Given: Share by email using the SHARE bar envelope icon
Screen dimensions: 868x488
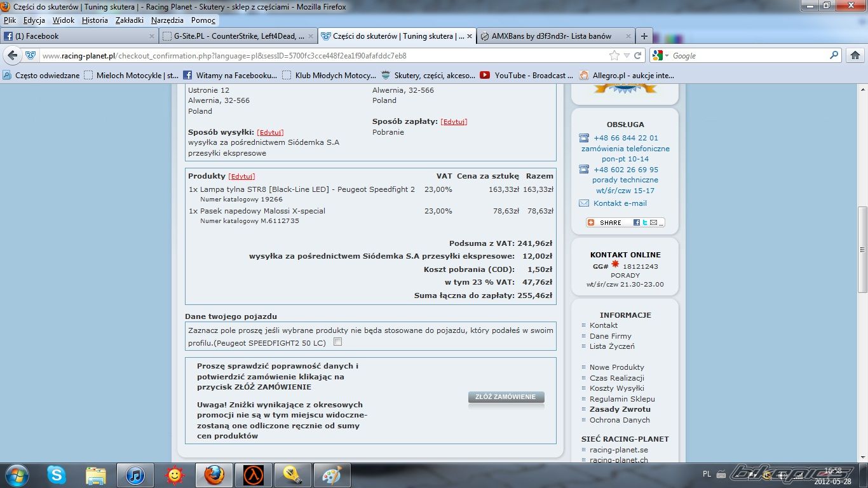Looking at the screenshot, I should click(653, 222).
